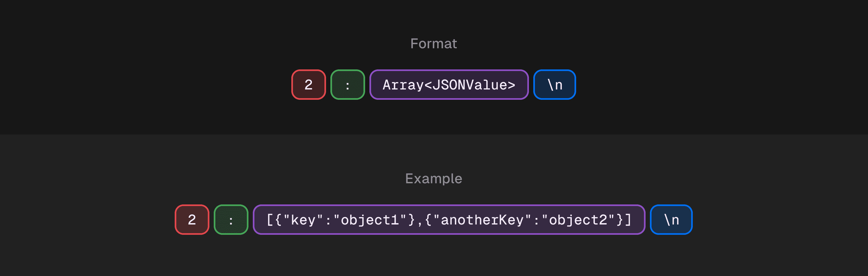Click the opening square bracket of the example array
This screenshot has width=868, height=276.
click(270, 220)
